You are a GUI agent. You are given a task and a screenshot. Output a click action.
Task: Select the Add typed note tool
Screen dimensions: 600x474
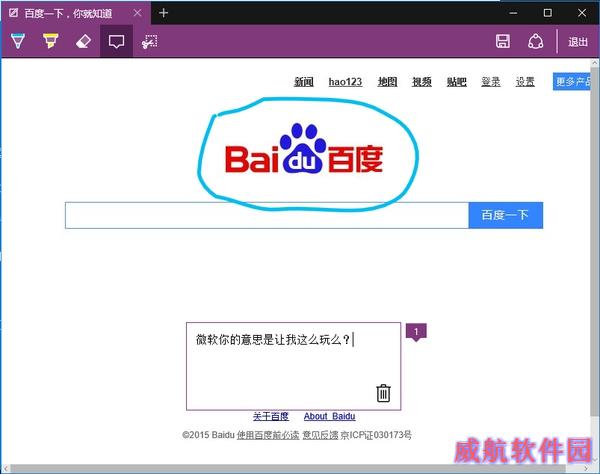[x=116, y=41]
